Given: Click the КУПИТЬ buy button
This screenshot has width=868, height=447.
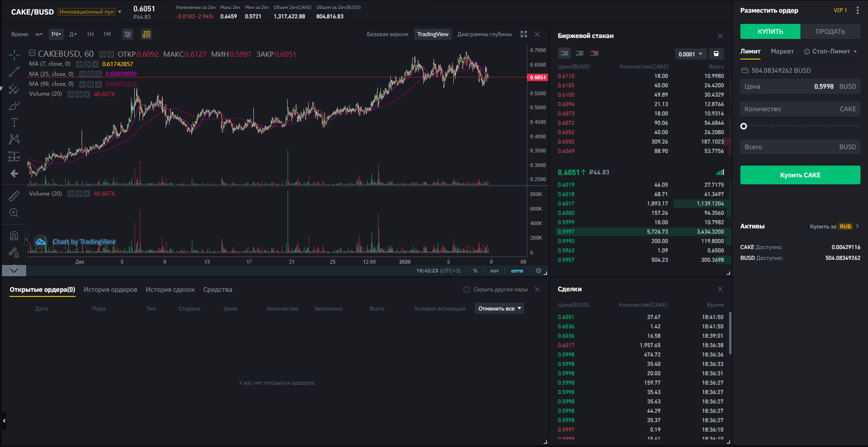Looking at the screenshot, I should pyautogui.click(x=770, y=31).
